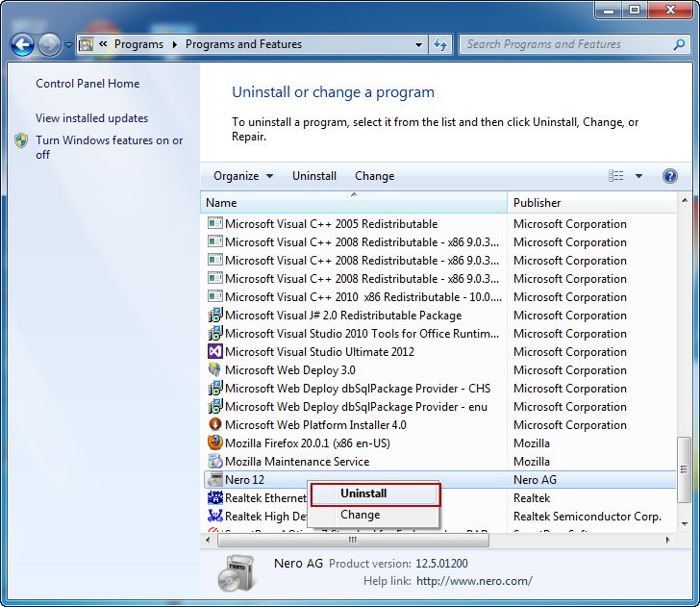Screen dimensions: 700x607
Task: Select Programs in the breadcrumb path
Action: 138,44
